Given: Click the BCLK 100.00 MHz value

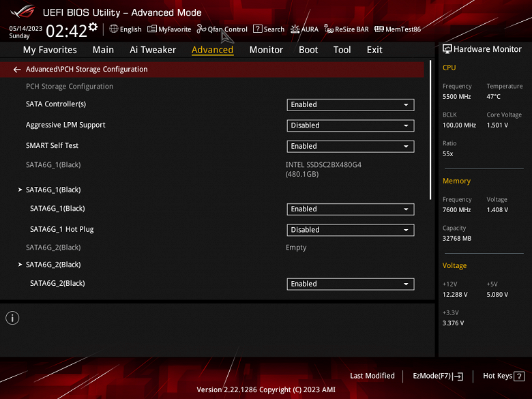Looking at the screenshot, I should (459, 125).
